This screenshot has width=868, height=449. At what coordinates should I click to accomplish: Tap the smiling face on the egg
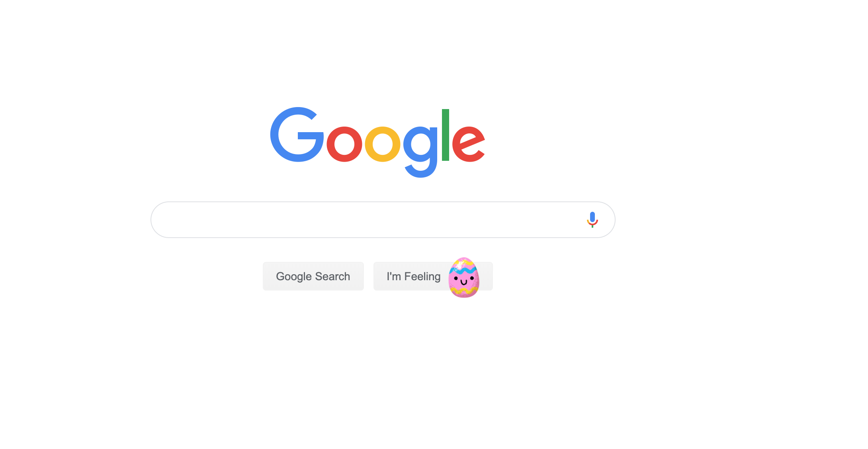(464, 280)
